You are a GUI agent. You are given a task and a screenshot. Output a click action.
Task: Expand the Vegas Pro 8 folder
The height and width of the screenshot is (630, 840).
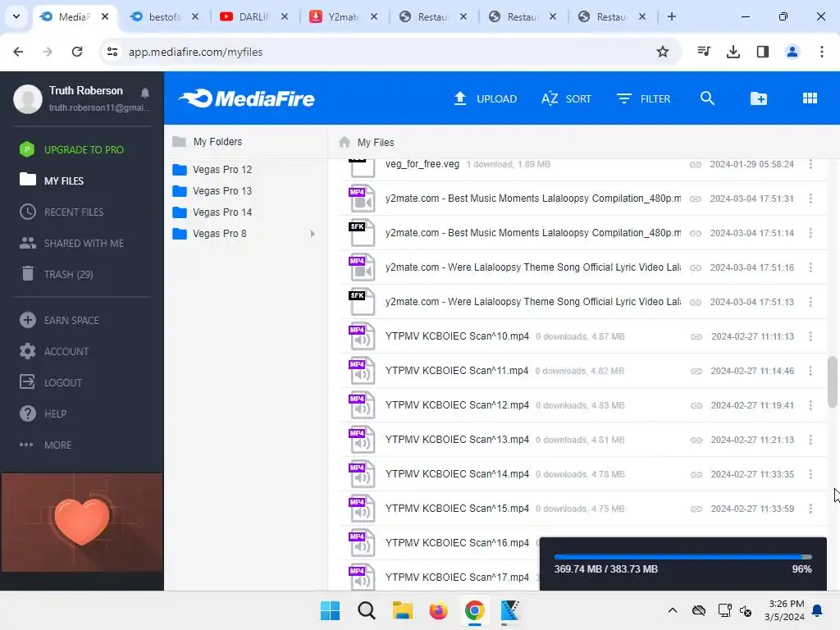(313, 234)
